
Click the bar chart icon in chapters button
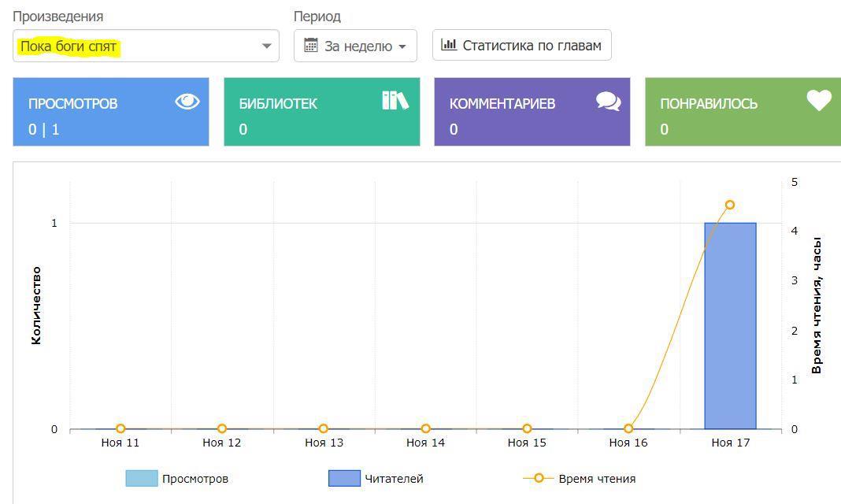[449, 45]
